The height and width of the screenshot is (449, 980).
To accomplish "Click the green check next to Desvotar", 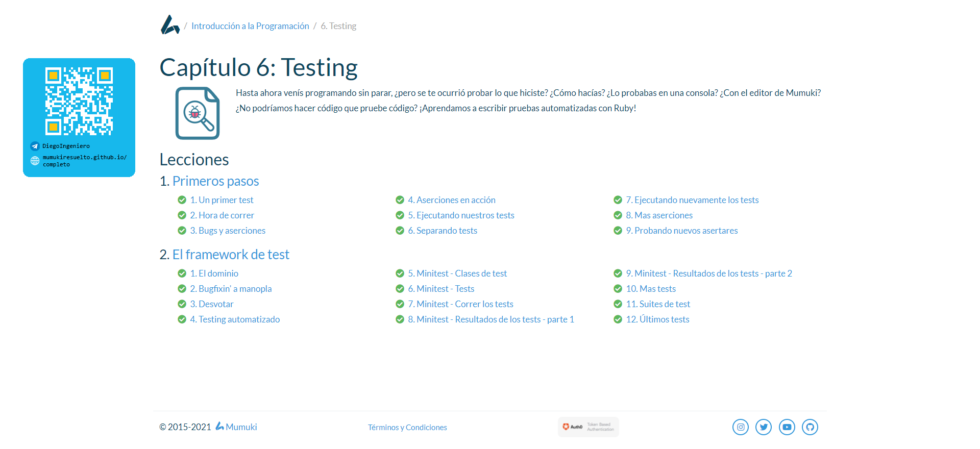I will pos(182,304).
